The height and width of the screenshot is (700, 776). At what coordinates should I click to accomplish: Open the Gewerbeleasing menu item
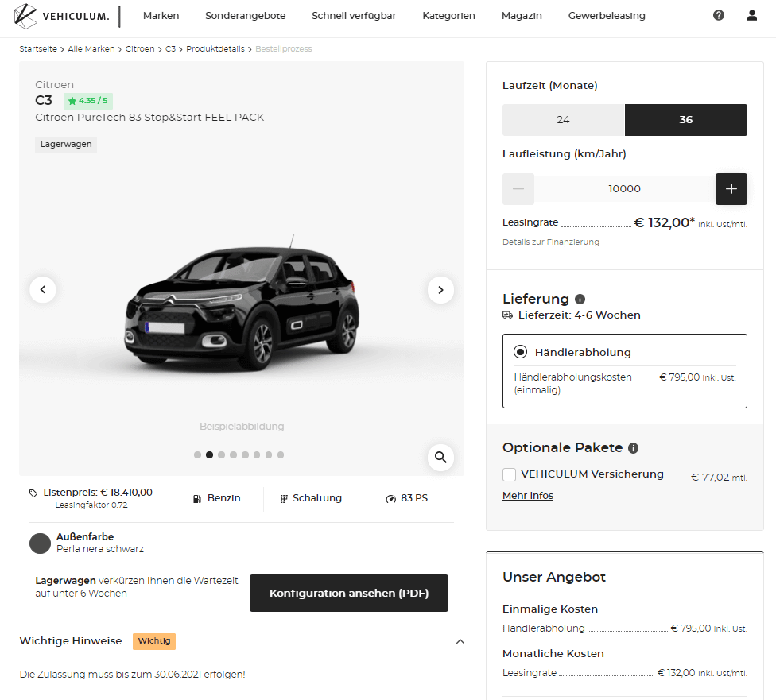coord(607,16)
